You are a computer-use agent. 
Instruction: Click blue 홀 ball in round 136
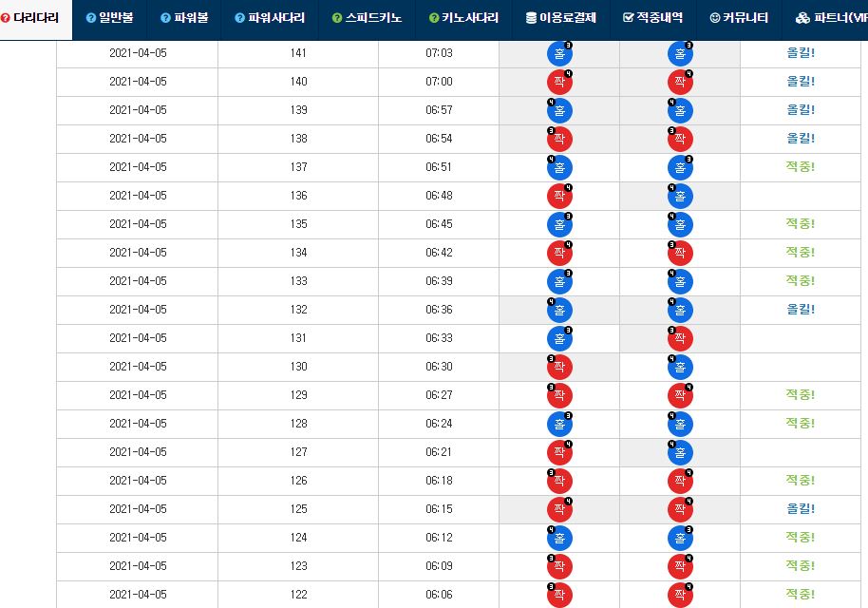(x=680, y=196)
